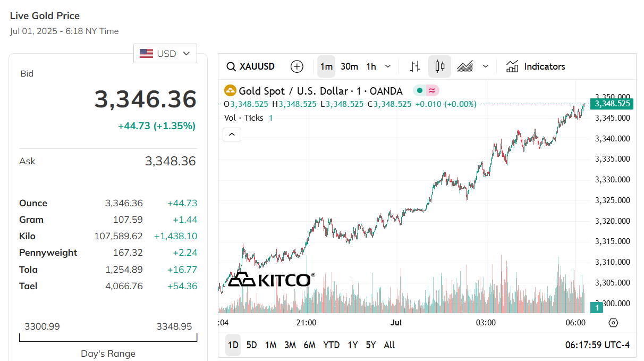This screenshot has width=644, height=361.
Task: Open the Indicators panel
Action: tap(536, 66)
